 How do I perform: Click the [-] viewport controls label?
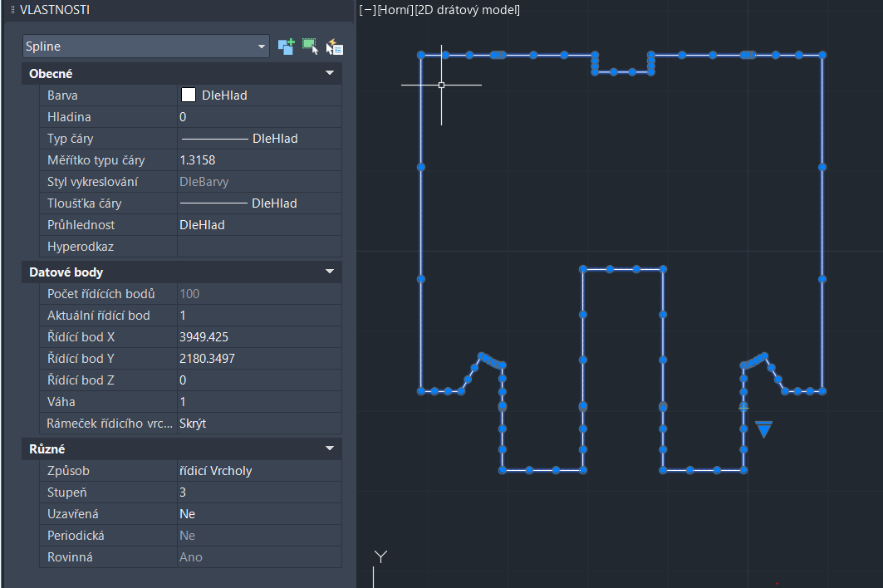click(x=366, y=11)
